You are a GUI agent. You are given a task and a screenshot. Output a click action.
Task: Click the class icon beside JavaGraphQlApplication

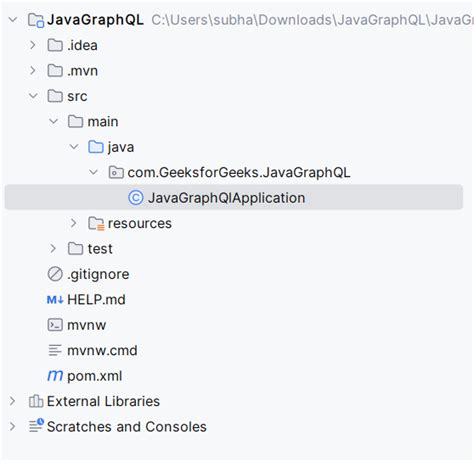point(136,198)
